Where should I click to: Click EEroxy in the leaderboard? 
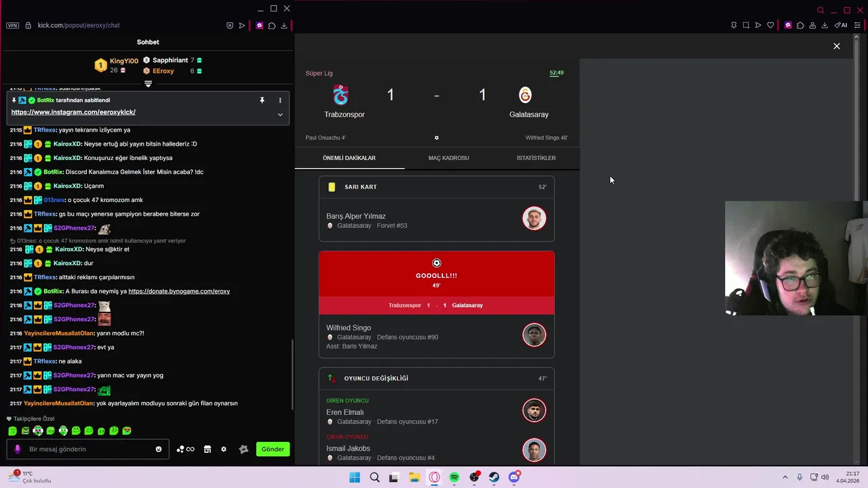163,71
